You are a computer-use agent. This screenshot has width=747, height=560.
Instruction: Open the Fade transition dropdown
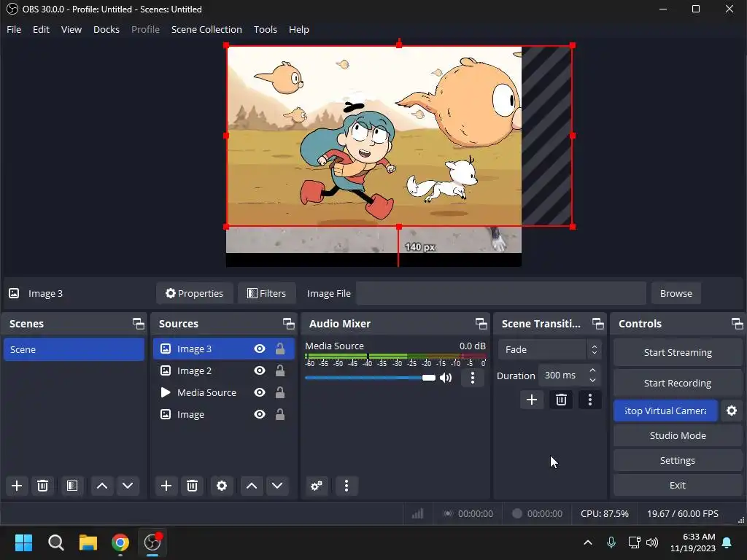(x=550, y=349)
